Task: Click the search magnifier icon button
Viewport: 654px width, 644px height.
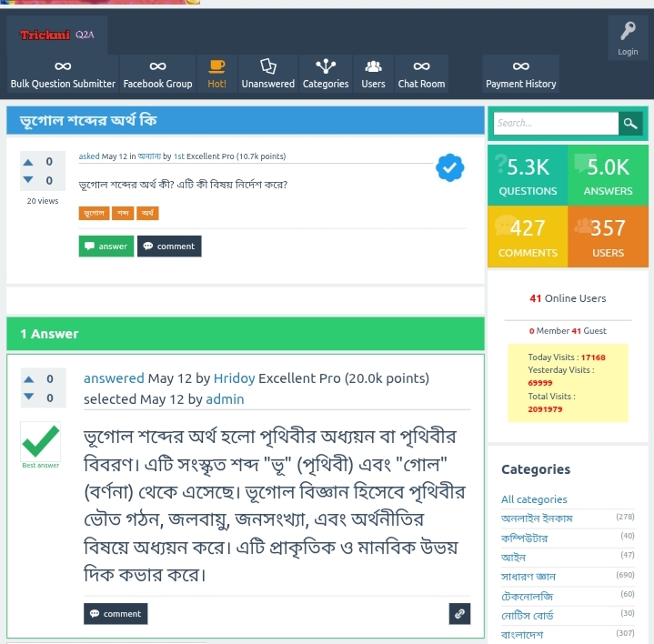Action: tap(629, 124)
